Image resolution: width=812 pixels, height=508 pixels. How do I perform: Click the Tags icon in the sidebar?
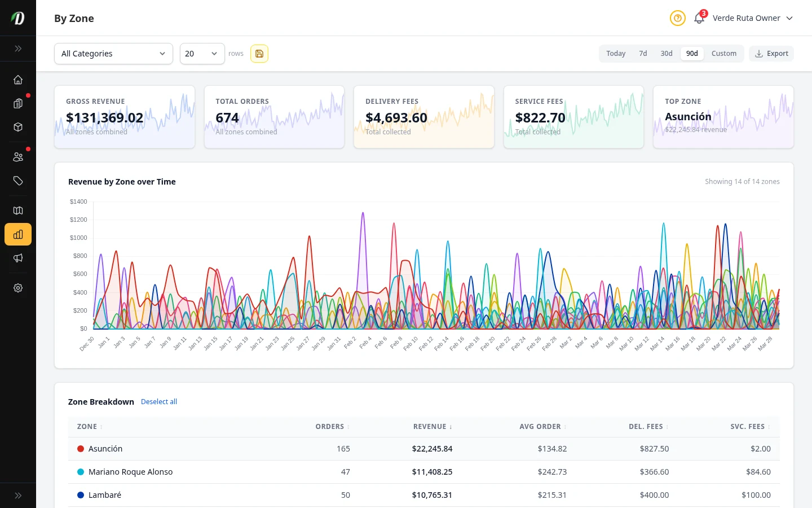pyautogui.click(x=18, y=181)
